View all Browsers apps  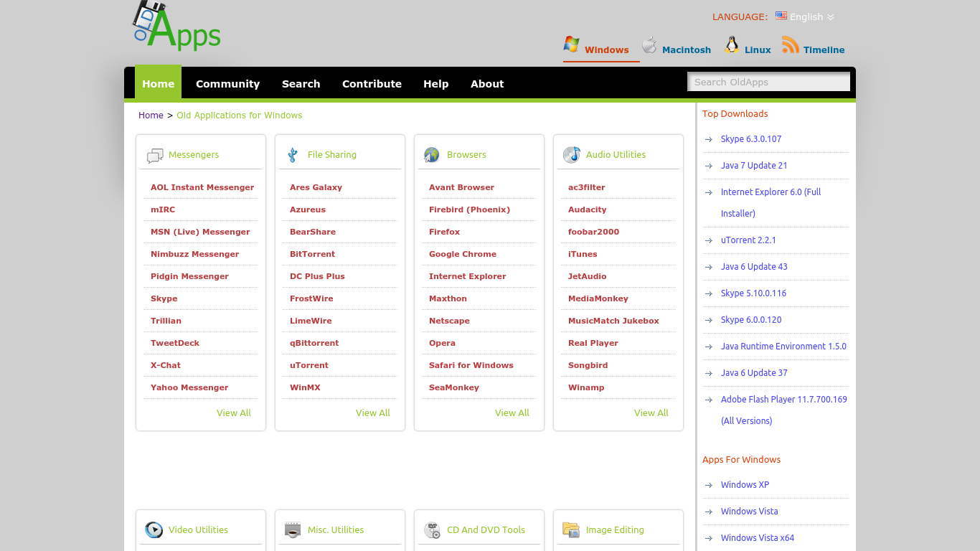tap(512, 413)
